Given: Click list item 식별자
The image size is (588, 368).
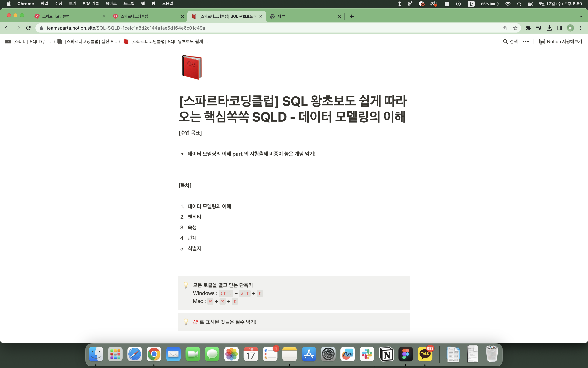Looking at the screenshot, I should pos(194,249).
